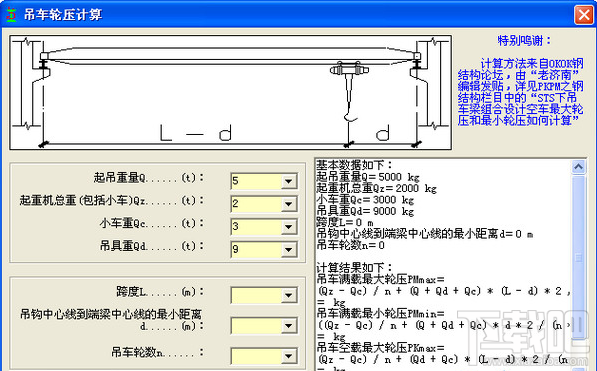Screen dimensions: 597x371
Task: Expand the 吊具重Qd dropdown arrow
Action: pyautogui.click(x=289, y=249)
